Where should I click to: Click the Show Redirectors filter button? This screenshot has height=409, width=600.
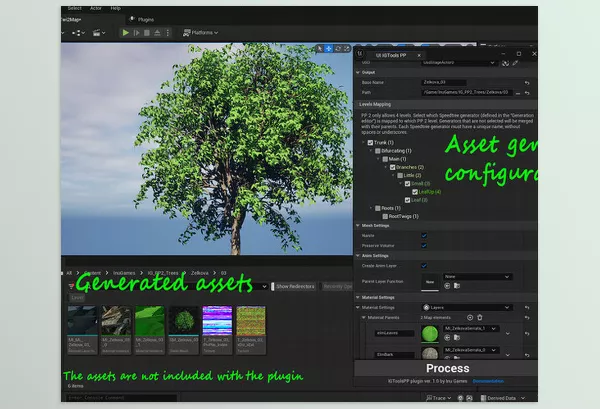tap(295, 287)
